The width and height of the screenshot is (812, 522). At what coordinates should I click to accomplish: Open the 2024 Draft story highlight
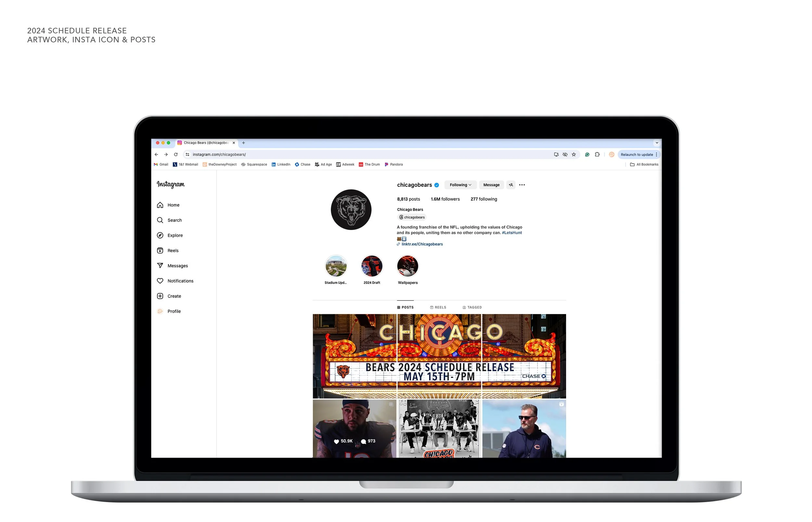coord(372,270)
